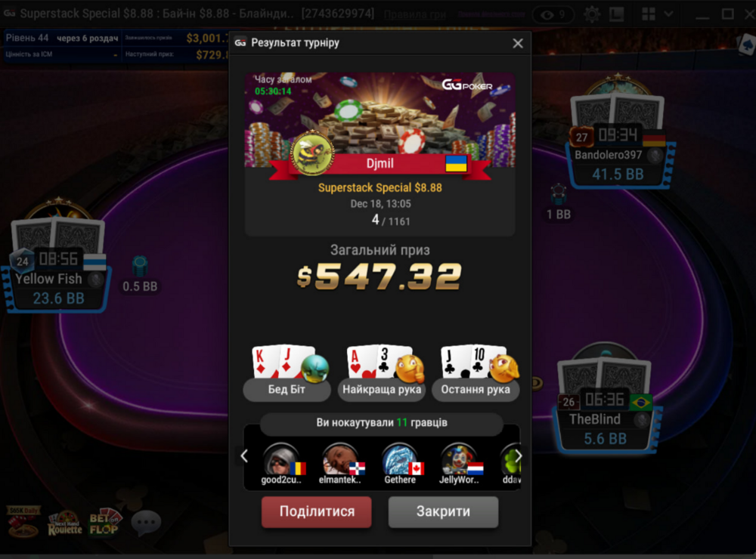This screenshot has height=559, width=756.
Task: Open the table layout grid icon
Action: (x=649, y=14)
